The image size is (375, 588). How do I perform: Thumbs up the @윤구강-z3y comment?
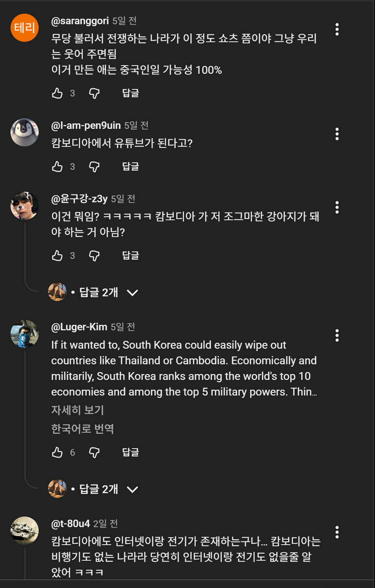point(57,256)
